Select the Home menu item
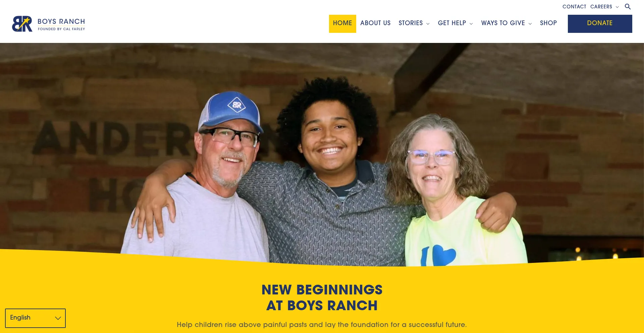644x333 pixels. coord(342,23)
